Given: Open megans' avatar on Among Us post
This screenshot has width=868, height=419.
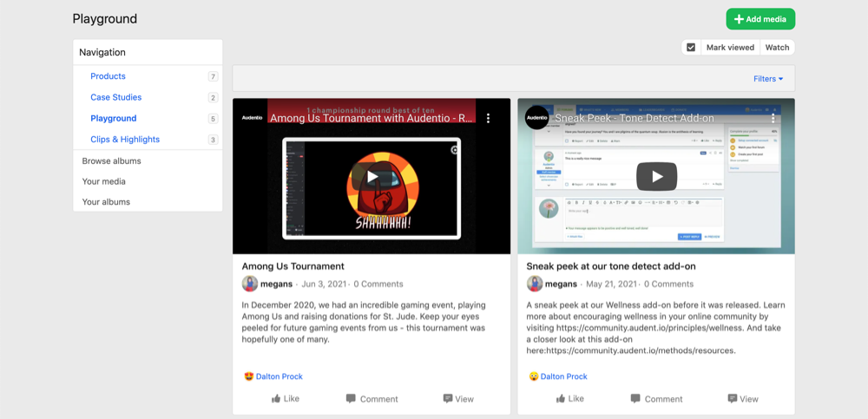Looking at the screenshot, I should [x=250, y=284].
